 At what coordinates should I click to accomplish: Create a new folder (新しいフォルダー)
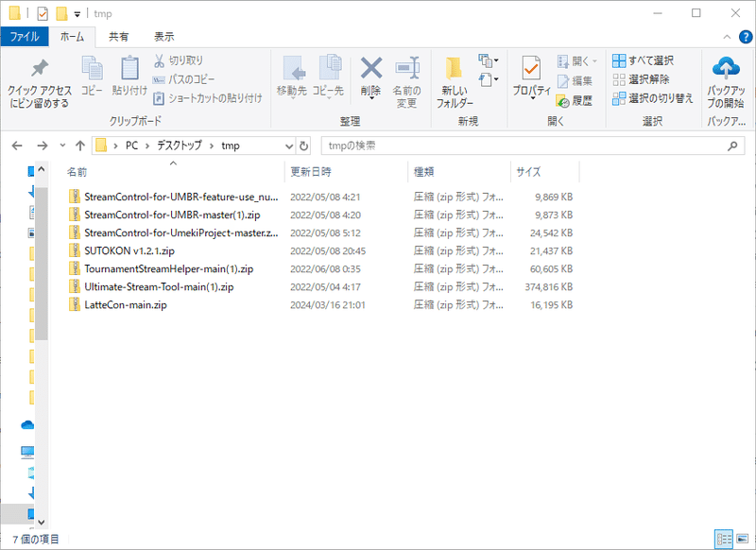click(x=455, y=82)
